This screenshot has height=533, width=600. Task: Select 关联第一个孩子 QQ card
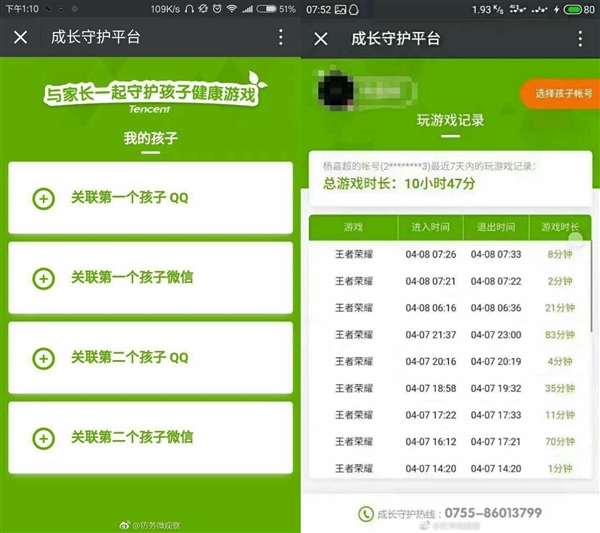click(x=150, y=198)
